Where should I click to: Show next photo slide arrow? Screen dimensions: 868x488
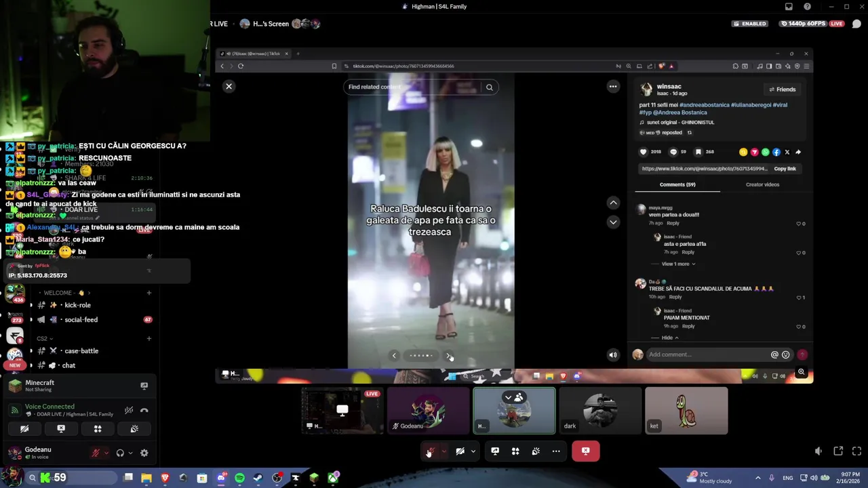tap(448, 355)
